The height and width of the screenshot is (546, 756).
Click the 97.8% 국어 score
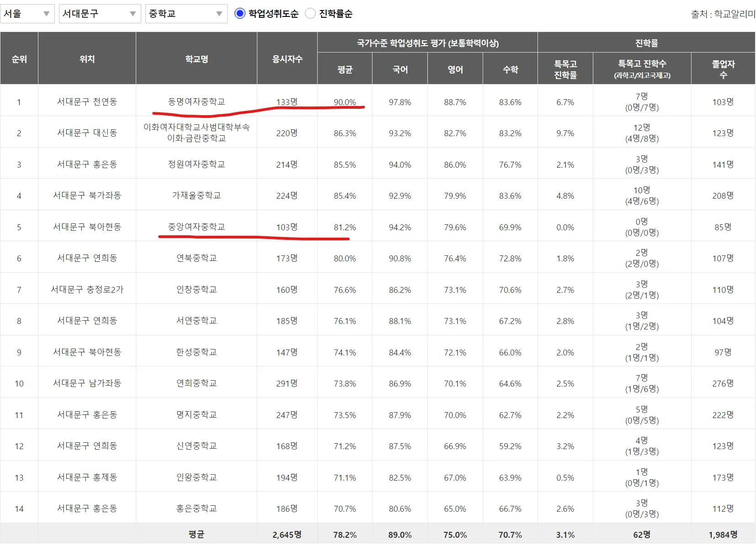[400, 102]
